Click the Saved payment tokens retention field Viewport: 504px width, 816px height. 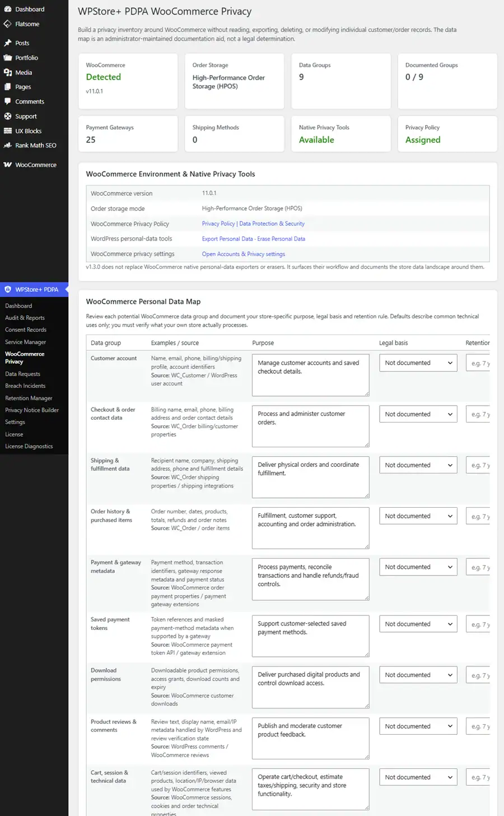[478, 624]
